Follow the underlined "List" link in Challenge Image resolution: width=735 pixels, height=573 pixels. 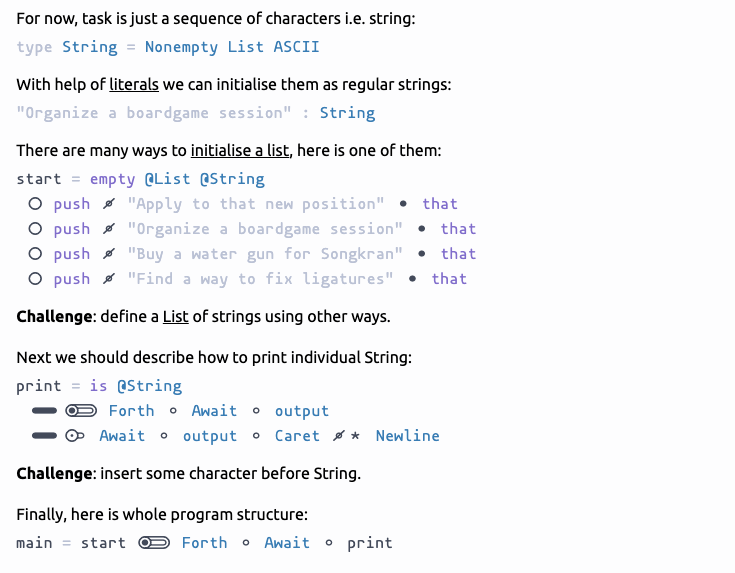[176, 317]
